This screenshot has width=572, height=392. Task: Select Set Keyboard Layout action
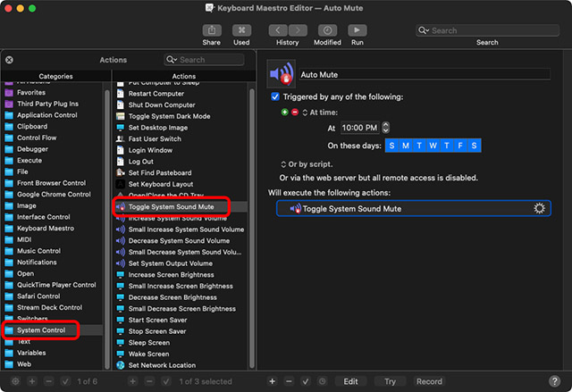coord(161,184)
